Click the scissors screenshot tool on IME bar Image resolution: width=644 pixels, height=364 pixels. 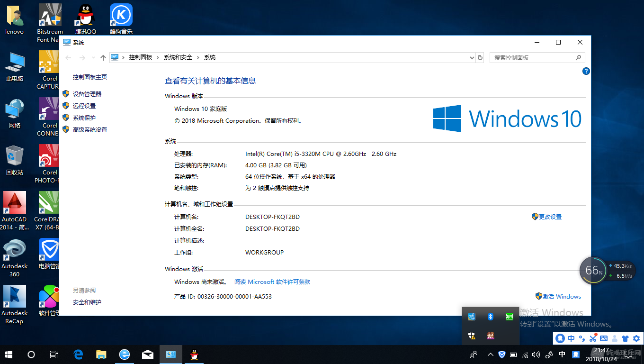pos(593,338)
